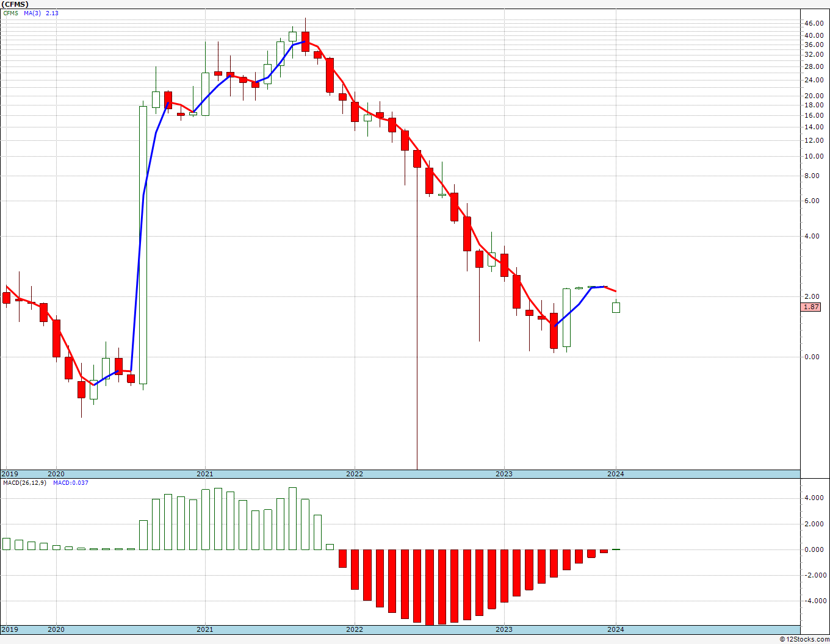The height and width of the screenshot is (644, 830).
Task: Select the 24.00 price axis label
Action: (x=814, y=80)
